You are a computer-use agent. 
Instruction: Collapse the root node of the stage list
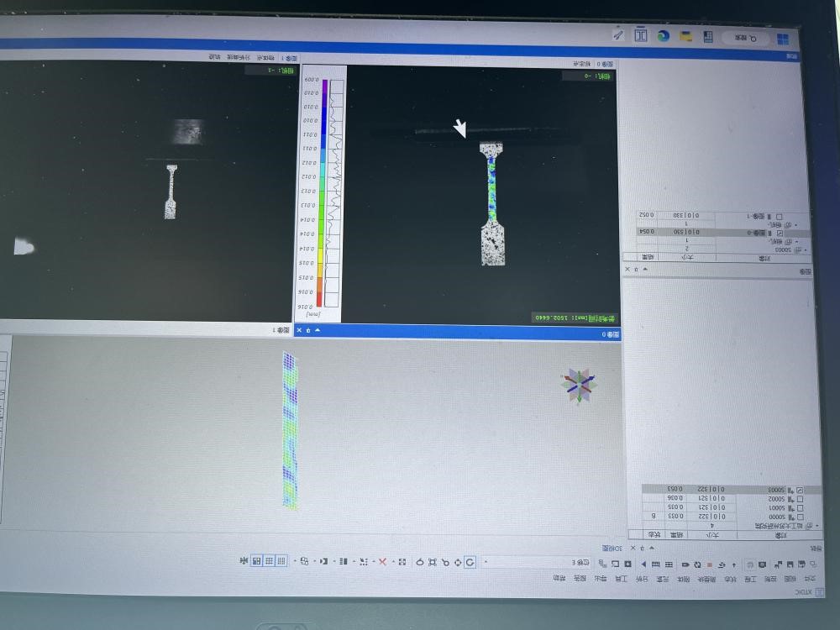(817, 526)
